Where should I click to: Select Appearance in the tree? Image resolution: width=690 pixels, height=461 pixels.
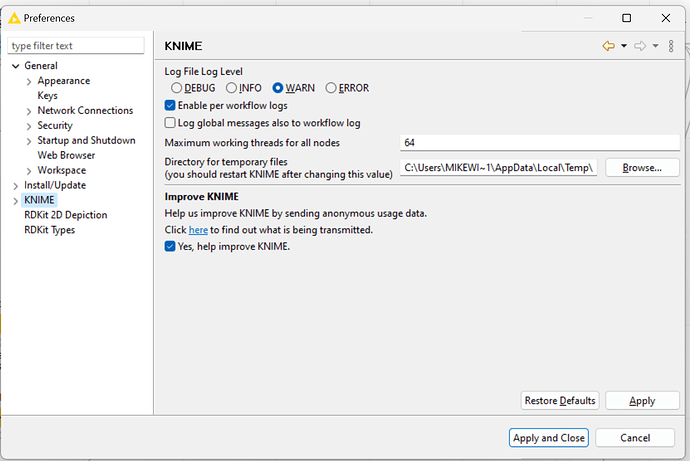[x=64, y=81]
